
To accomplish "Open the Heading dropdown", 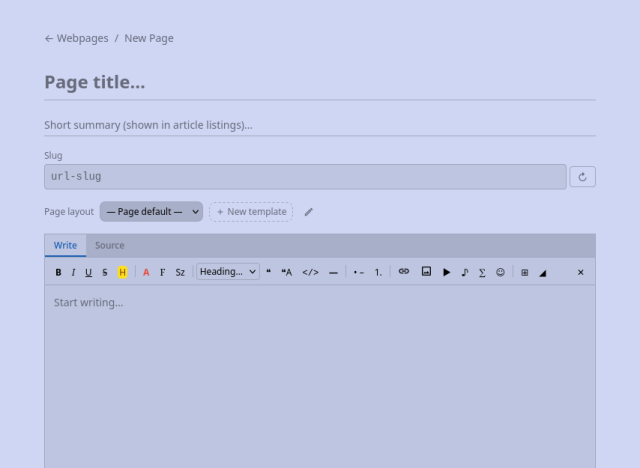I will [x=228, y=272].
